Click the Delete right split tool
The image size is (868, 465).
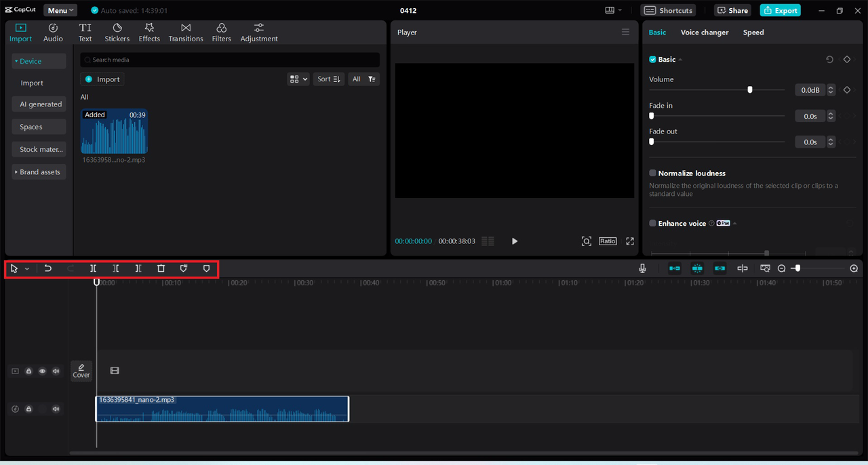(x=138, y=268)
